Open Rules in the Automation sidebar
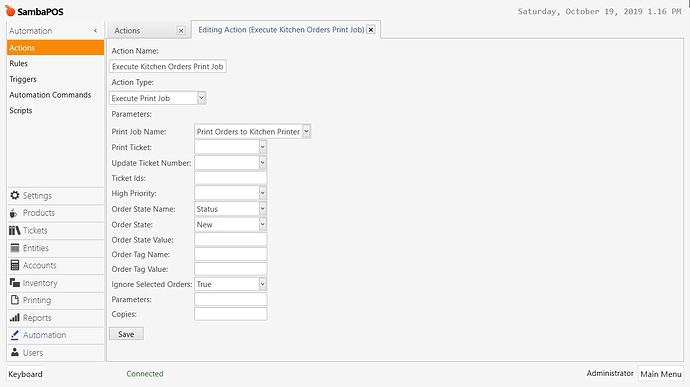This screenshot has height=387, width=690. coord(18,63)
